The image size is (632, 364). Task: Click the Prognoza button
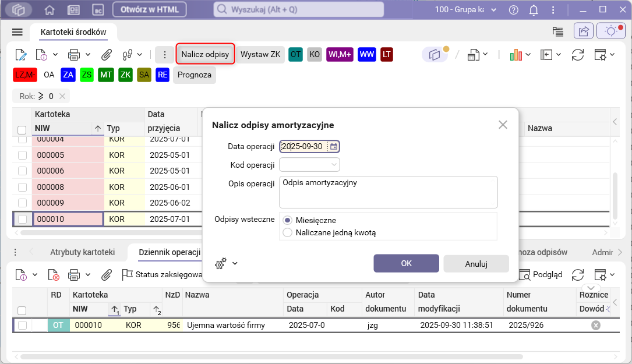point(195,75)
